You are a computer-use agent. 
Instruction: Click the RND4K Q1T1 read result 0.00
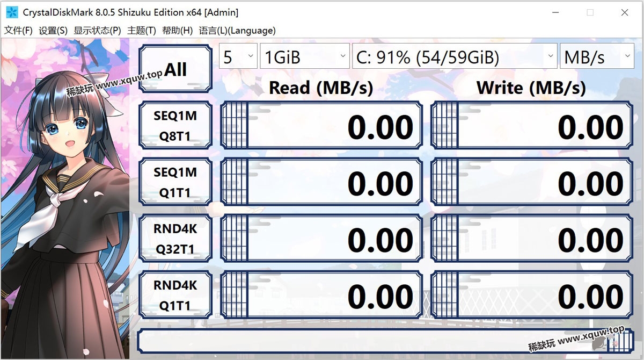pyautogui.click(x=321, y=296)
